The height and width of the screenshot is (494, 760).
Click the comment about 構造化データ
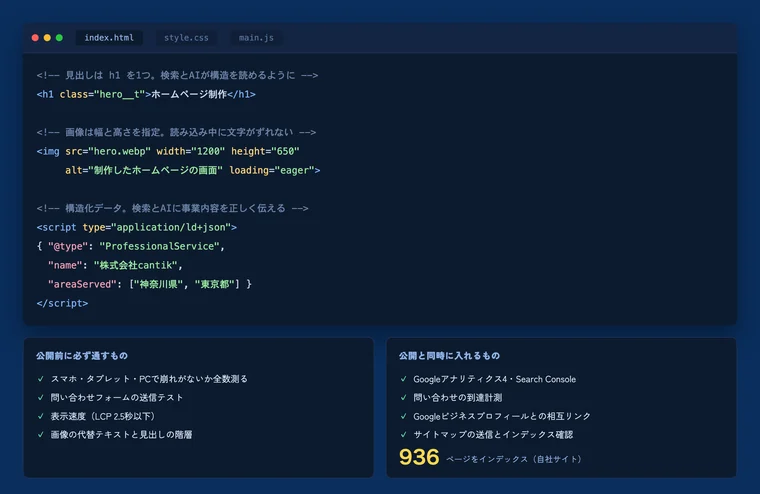(173, 208)
